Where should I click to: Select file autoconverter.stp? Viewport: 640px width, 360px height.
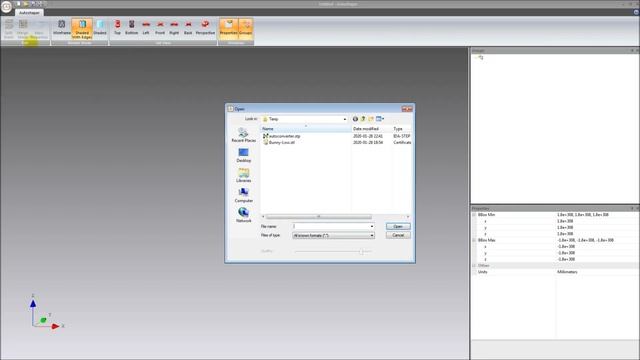(282, 136)
